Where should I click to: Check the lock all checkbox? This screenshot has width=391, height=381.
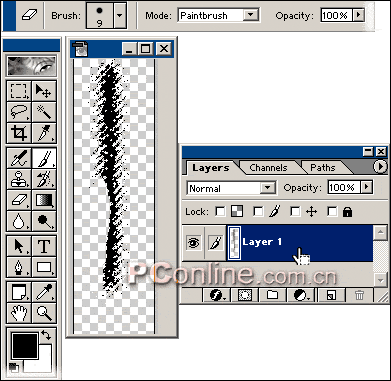click(332, 211)
